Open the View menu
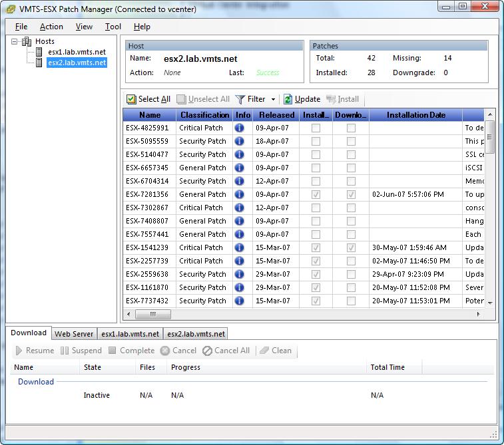Viewport: 504px width, 445px height. click(84, 27)
